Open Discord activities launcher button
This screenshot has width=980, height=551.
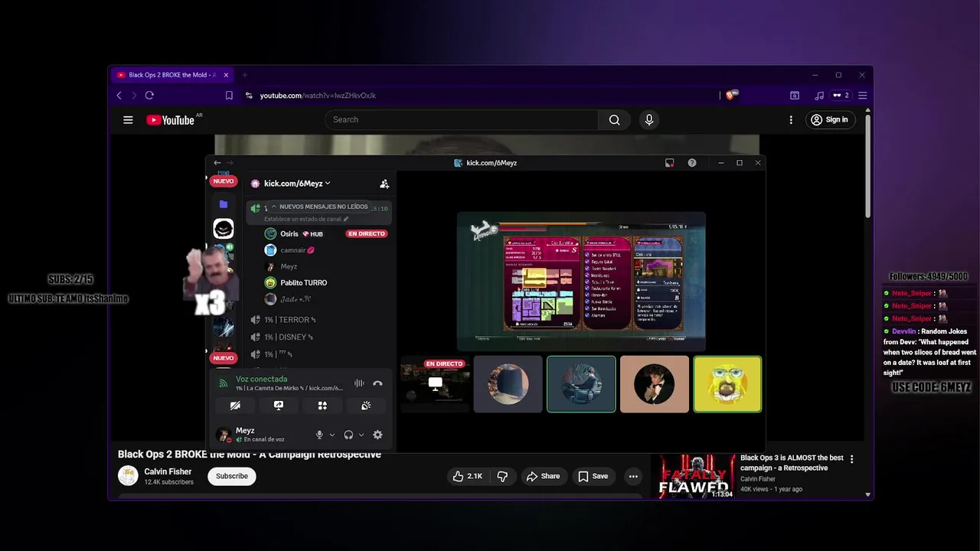click(x=322, y=406)
